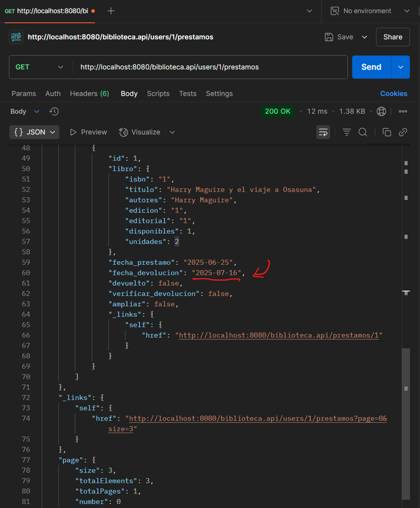Click the "2025-06-25" fecha_prestamo value
The height and width of the screenshot is (508, 420).
click(x=208, y=263)
